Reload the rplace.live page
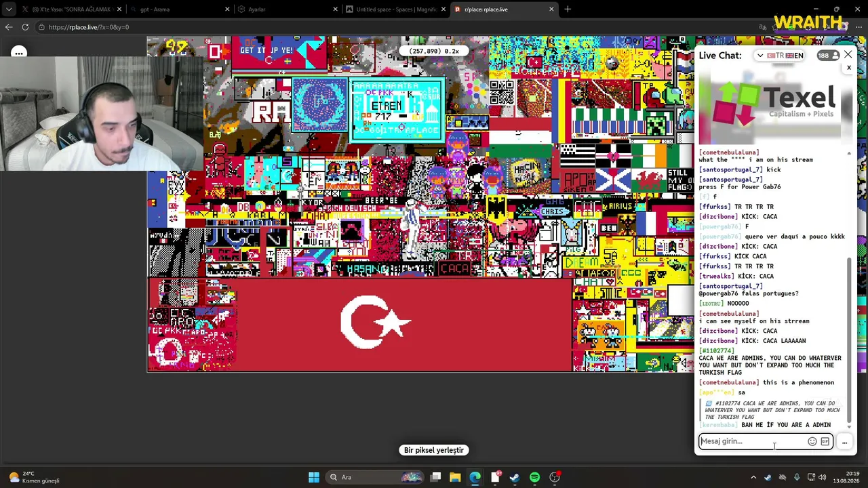868x488 pixels. 25,27
